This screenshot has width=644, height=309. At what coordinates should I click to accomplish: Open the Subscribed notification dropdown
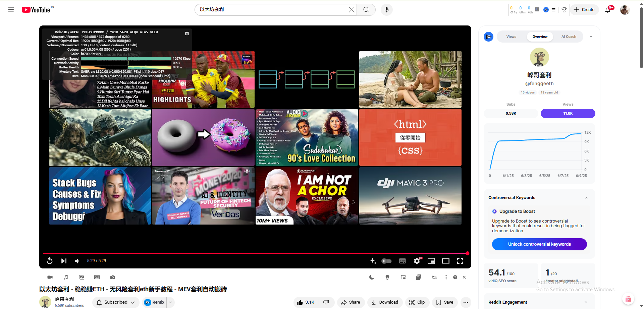pyautogui.click(x=116, y=302)
